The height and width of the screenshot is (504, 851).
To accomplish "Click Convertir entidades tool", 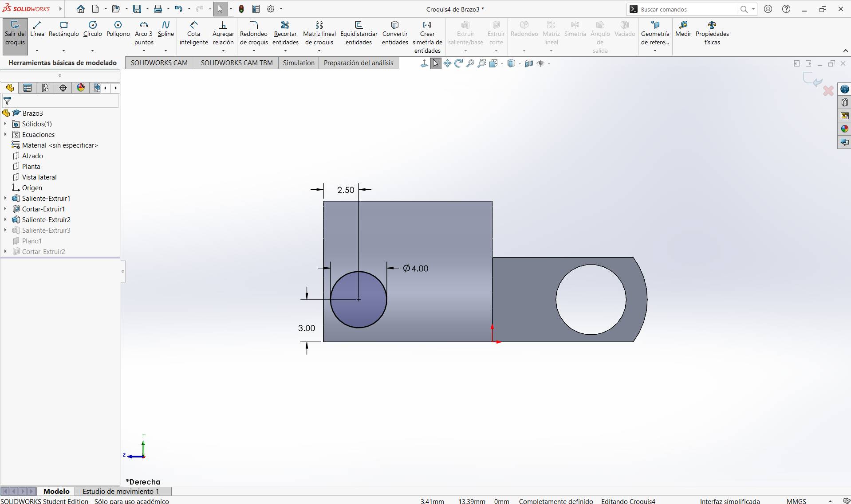I will pyautogui.click(x=395, y=33).
